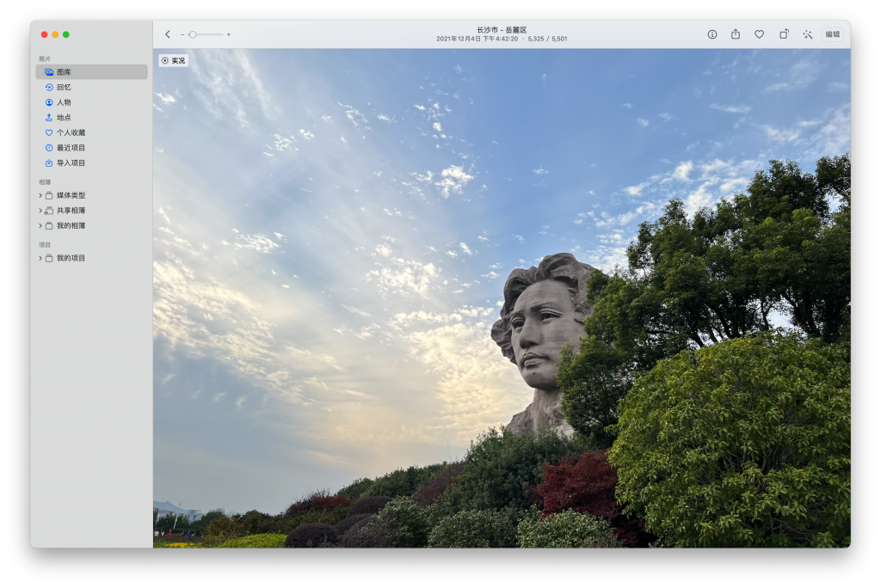Open 地点 places in the sidebar
Screen dimensions: 881x588
[91, 118]
